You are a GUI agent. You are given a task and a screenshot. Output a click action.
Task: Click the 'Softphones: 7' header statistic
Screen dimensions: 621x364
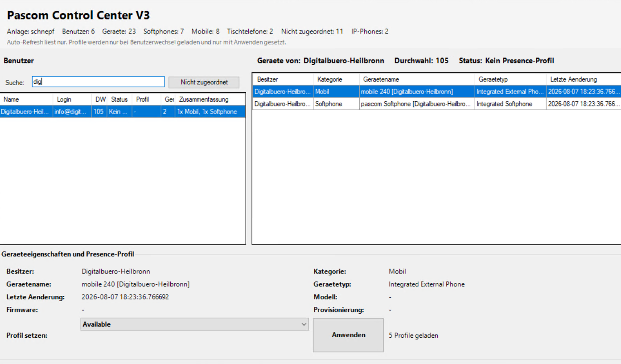pyautogui.click(x=164, y=32)
